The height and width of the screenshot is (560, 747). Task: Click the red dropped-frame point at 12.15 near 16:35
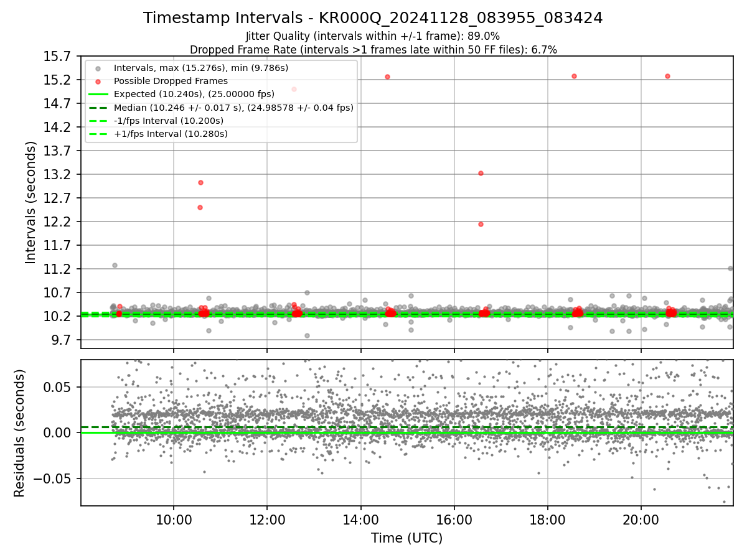(x=481, y=224)
